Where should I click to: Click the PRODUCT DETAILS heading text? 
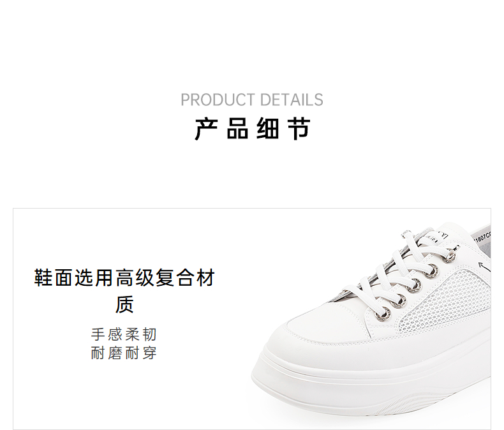(252, 100)
